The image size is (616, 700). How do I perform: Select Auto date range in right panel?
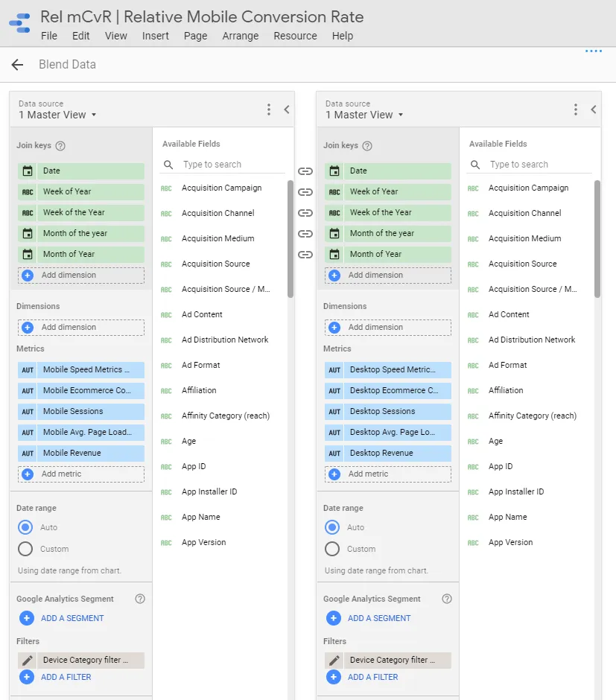tap(332, 527)
